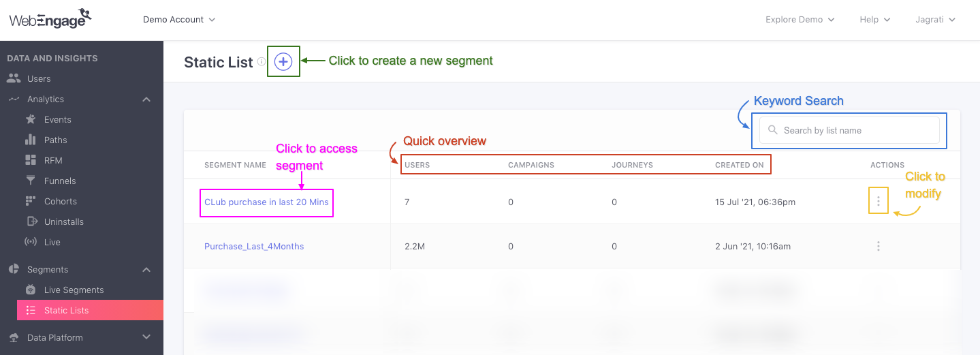This screenshot has width=980, height=355.
Task: Switch to Live Segments
Action: (x=74, y=290)
